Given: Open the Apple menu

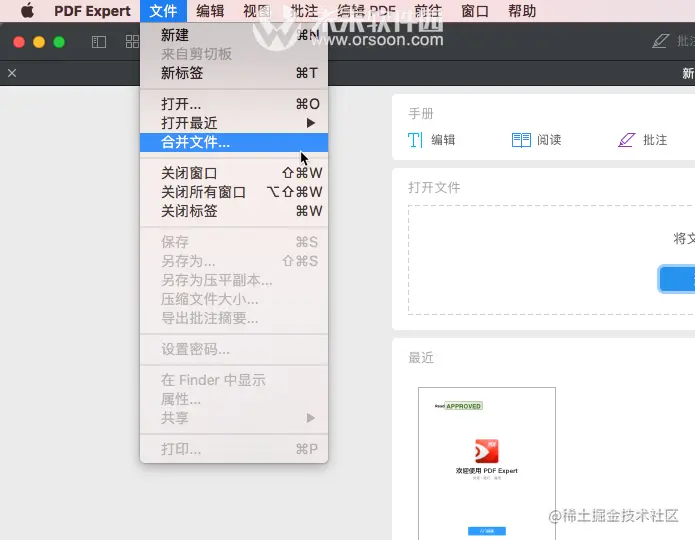Looking at the screenshot, I should pyautogui.click(x=27, y=10).
